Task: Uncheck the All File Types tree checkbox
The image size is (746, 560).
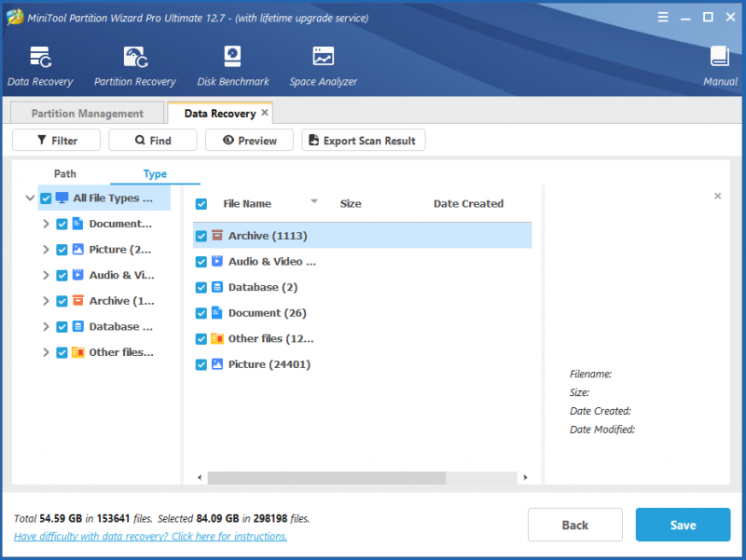Action: coord(46,198)
